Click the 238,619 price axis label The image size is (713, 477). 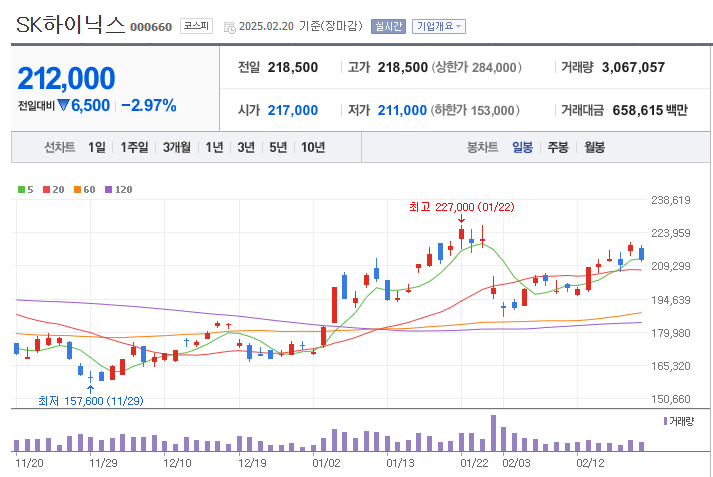(671, 200)
